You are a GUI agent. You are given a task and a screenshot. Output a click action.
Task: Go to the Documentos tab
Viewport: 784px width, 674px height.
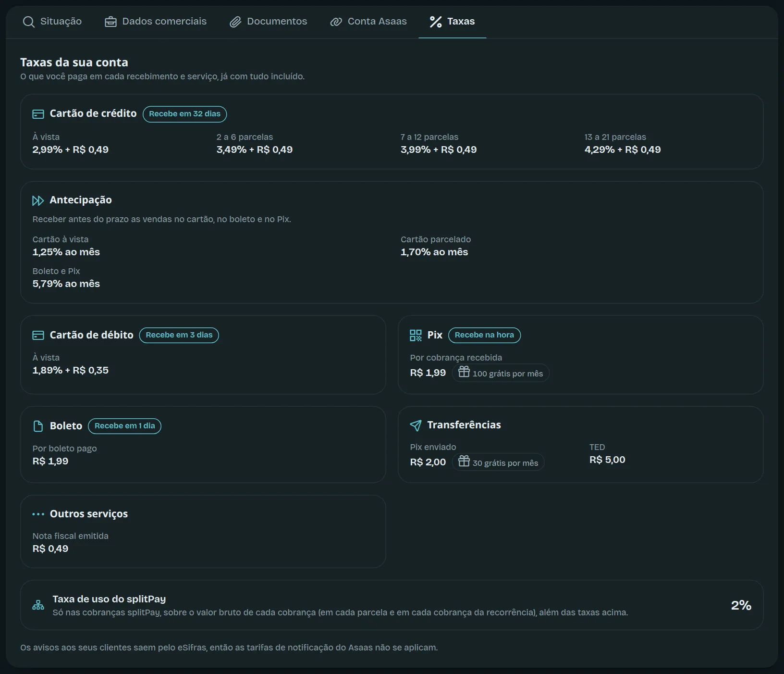(268, 22)
